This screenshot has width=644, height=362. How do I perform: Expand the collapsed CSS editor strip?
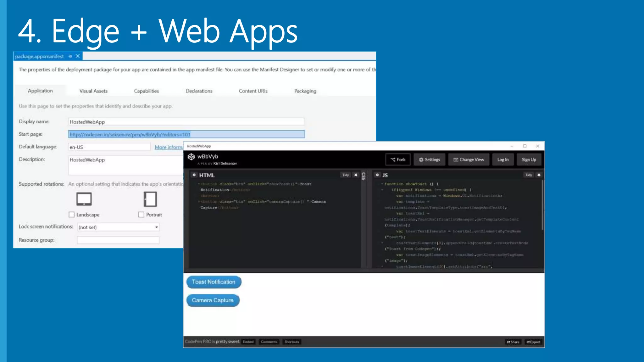pyautogui.click(x=364, y=176)
